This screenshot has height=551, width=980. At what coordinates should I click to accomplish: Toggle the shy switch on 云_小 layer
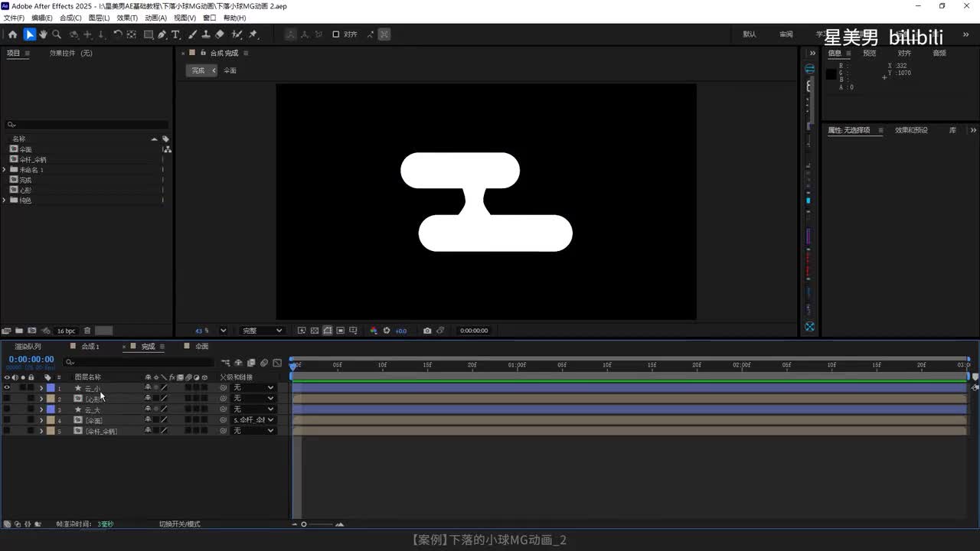coord(148,388)
